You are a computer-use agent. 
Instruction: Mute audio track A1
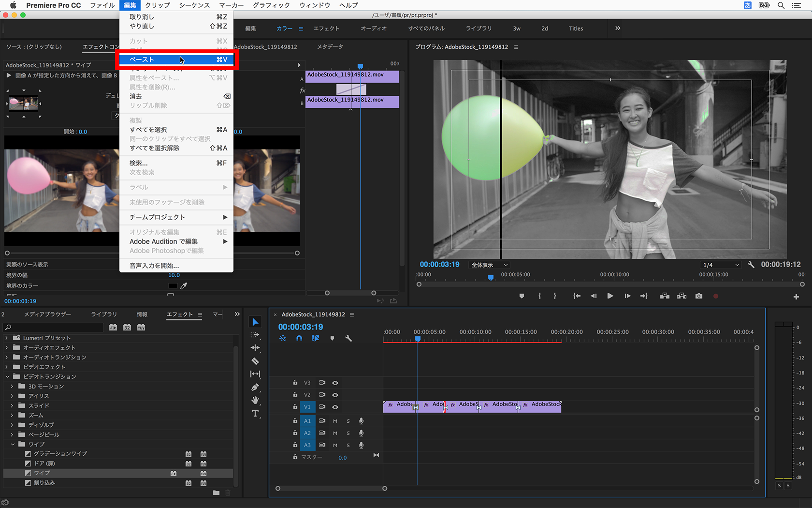335,421
